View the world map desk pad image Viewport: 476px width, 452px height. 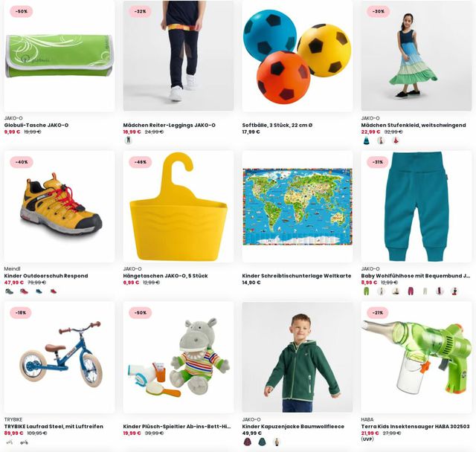(x=297, y=207)
